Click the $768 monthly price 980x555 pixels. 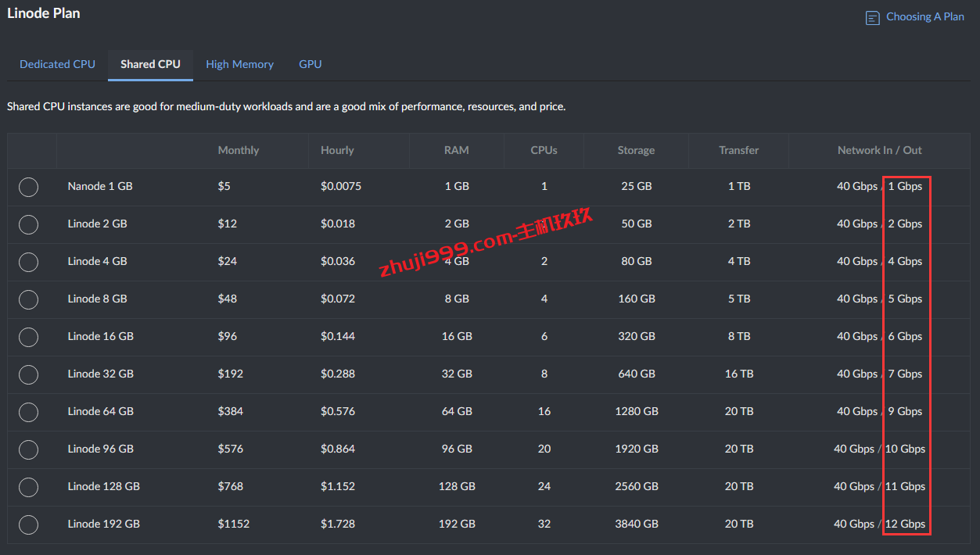(x=231, y=486)
